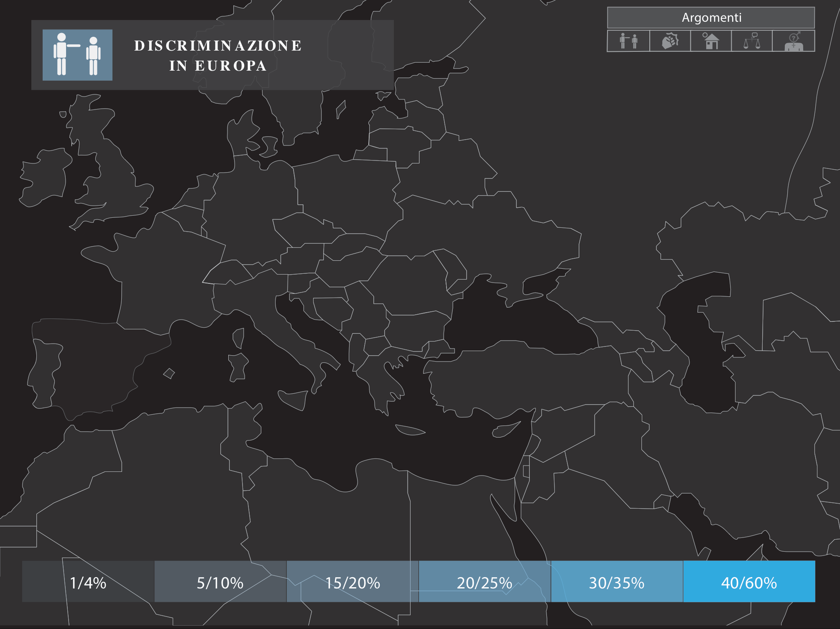This screenshot has height=629, width=840.
Task: Select the 30/35% legend range
Action: click(617, 582)
